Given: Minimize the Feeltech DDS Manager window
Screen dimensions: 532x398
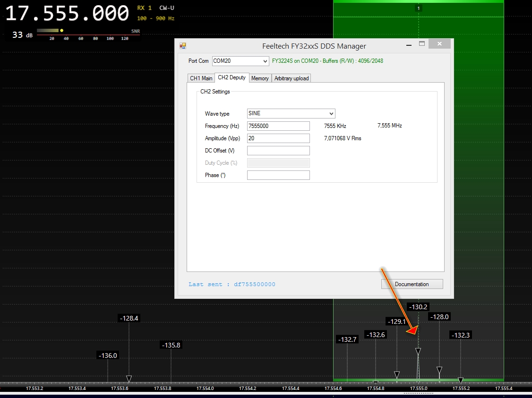Looking at the screenshot, I should pyautogui.click(x=409, y=44).
